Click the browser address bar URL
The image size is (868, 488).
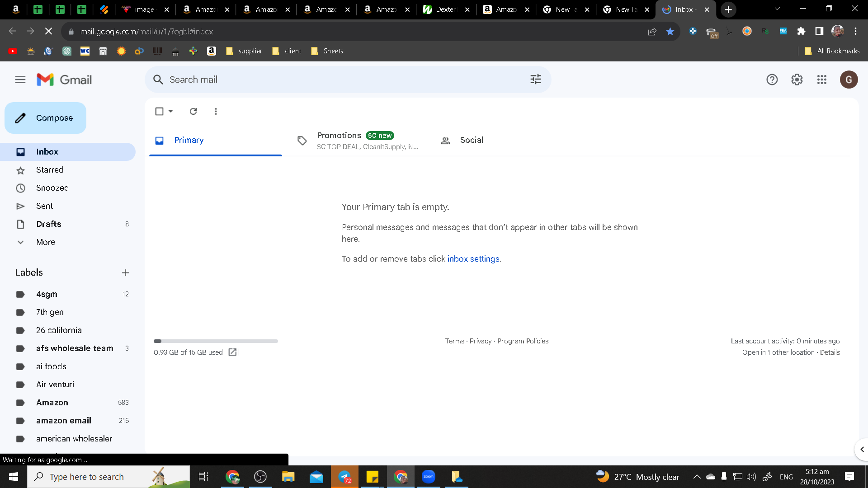coord(146,32)
